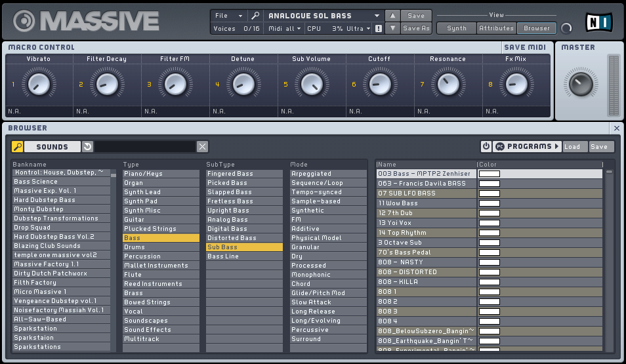
Task: Adjust the Filter Decay macro knob
Action: pyautogui.click(x=107, y=84)
